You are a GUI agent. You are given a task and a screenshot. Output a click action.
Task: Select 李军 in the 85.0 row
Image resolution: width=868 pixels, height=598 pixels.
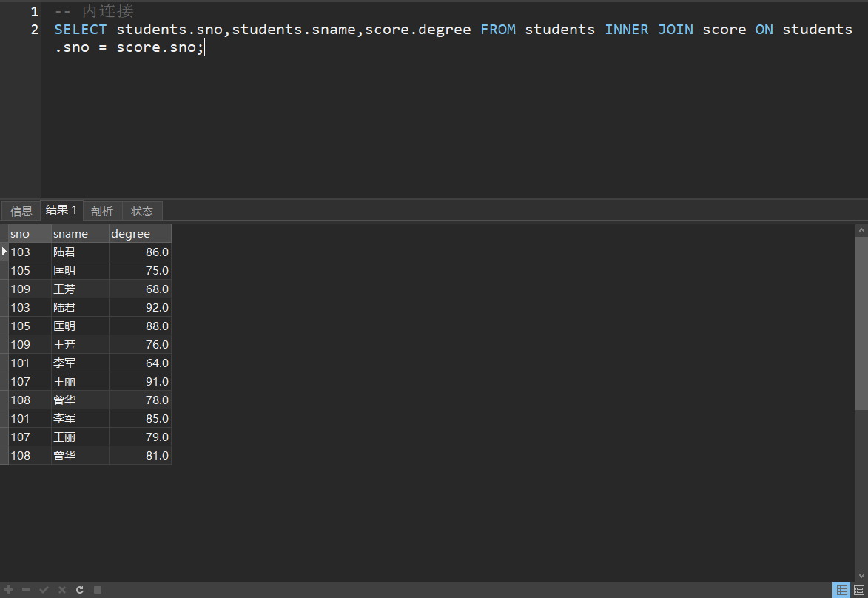coord(80,419)
